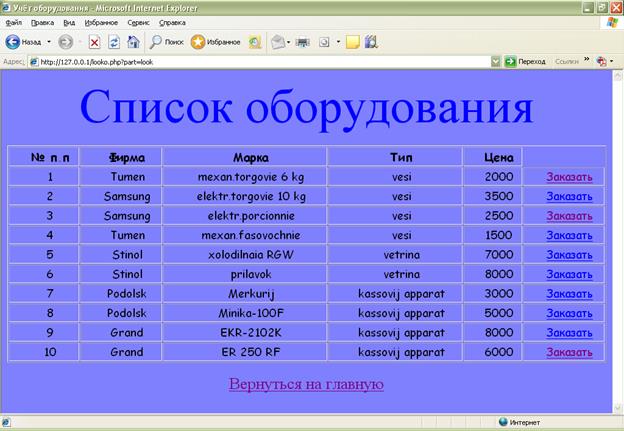This screenshot has height=431, width=624.
Task: Order EKR-2102K via its Заказать link
Action: tap(569, 333)
